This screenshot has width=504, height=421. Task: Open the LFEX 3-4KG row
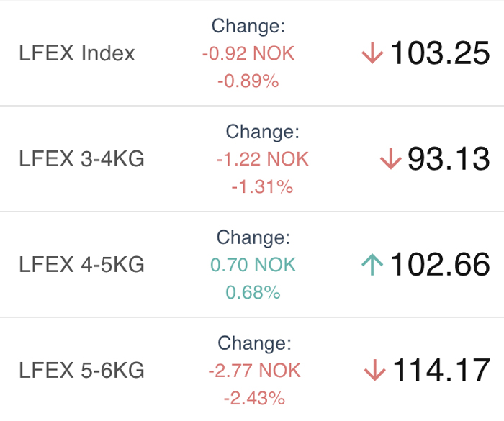(x=252, y=158)
